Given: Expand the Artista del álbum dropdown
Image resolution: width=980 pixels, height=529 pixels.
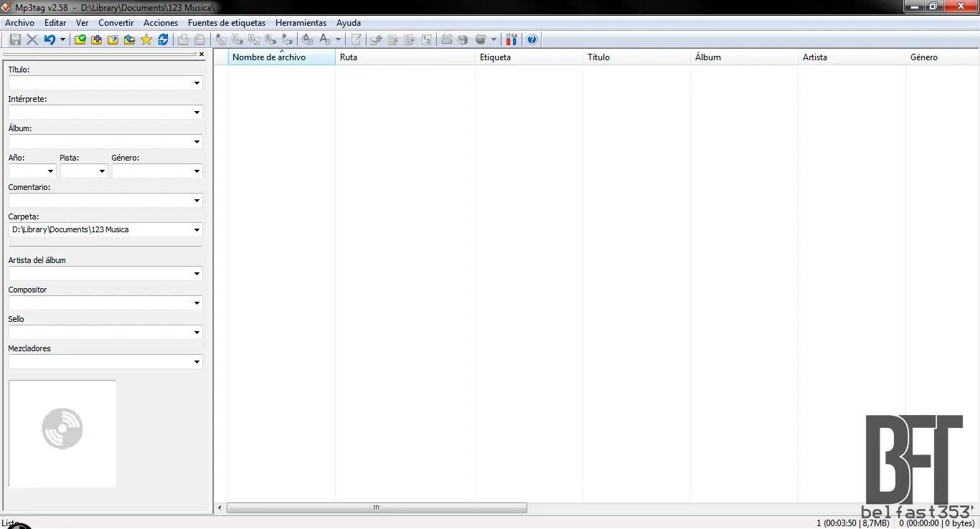Looking at the screenshot, I should (197, 274).
